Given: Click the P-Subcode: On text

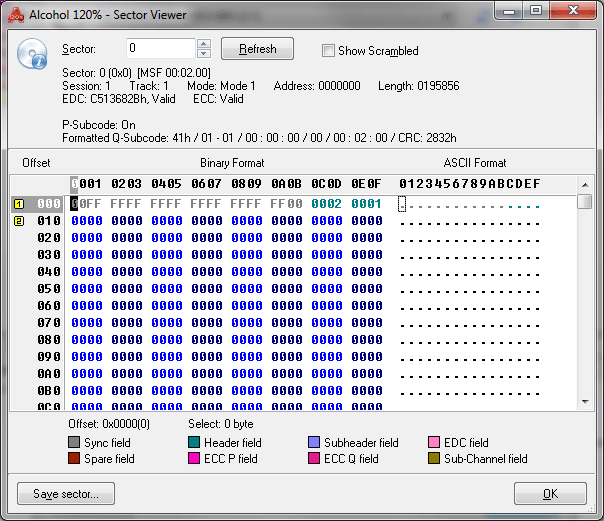Looking at the screenshot, I should (99, 125).
